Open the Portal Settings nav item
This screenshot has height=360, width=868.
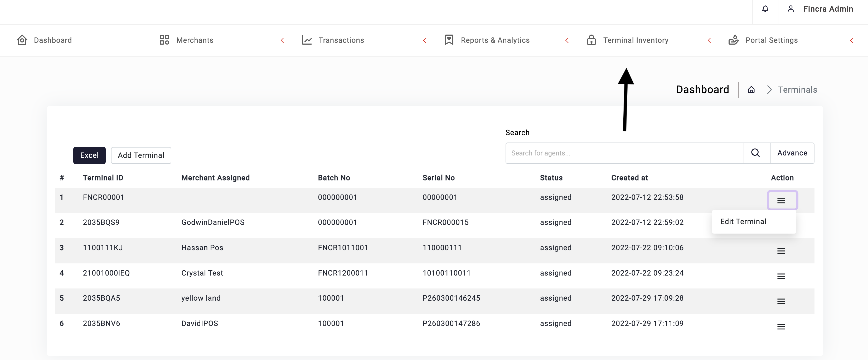point(771,40)
